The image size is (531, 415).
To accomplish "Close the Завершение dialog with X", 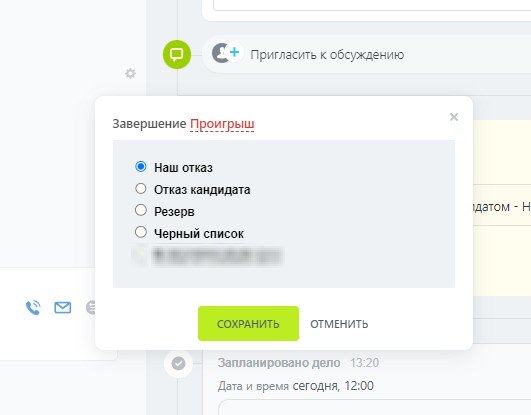I will (454, 117).
